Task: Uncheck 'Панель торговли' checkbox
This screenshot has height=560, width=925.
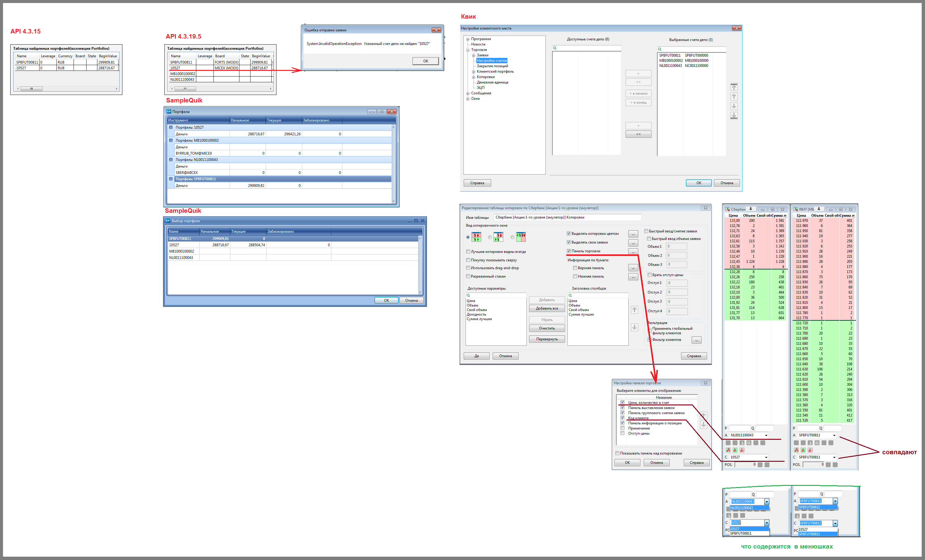Action: (569, 251)
